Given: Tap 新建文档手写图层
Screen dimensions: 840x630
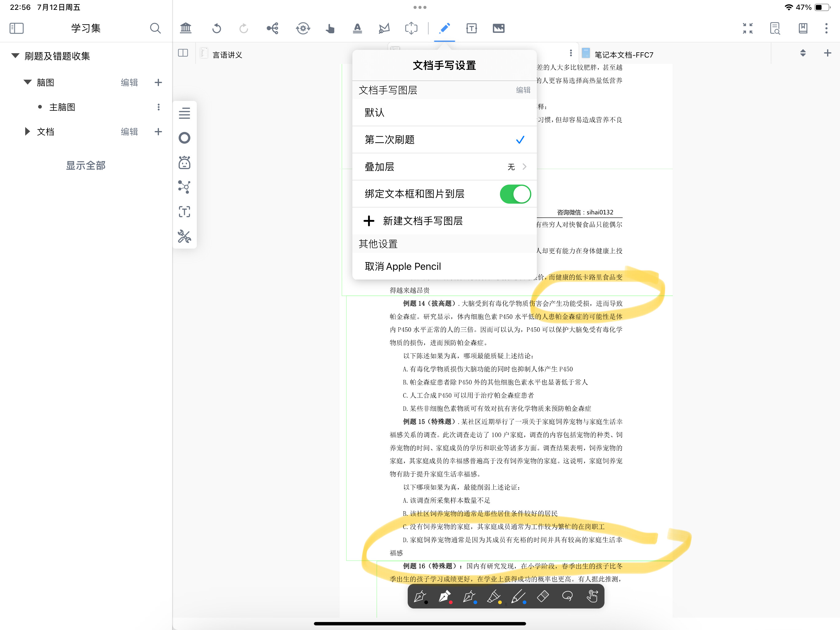Looking at the screenshot, I should [x=444, y=221].
